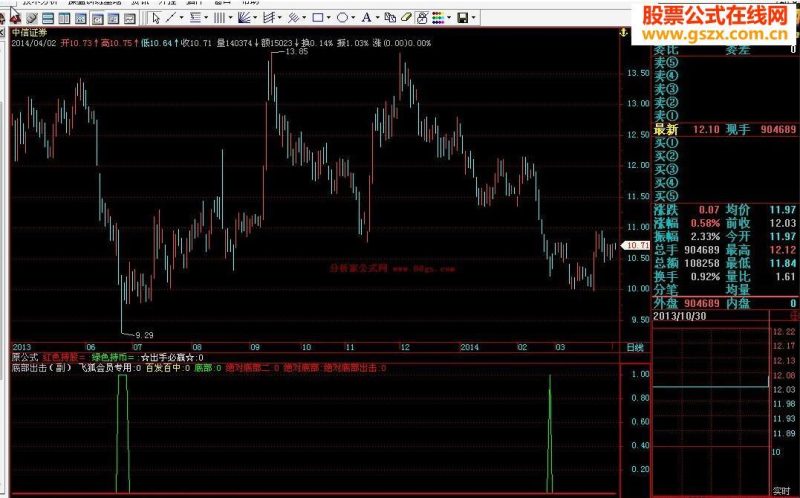Screen dimensions: 800x498
Task: Click the 最新 price row label
Action: (666, 130)
